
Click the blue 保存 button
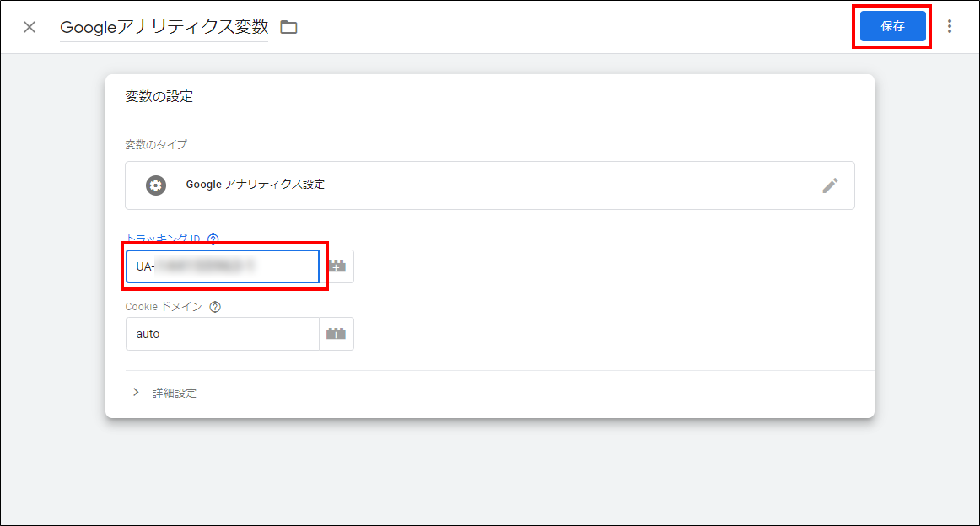(x=892, y=26)
